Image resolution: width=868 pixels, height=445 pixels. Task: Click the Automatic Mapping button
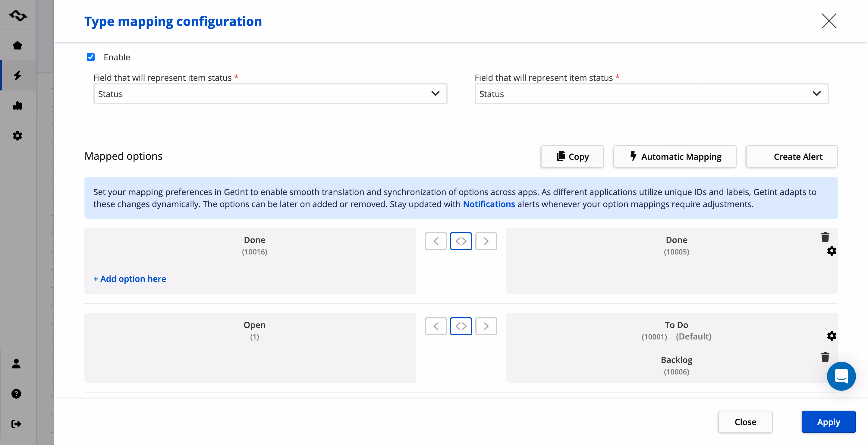pos(675,156)
